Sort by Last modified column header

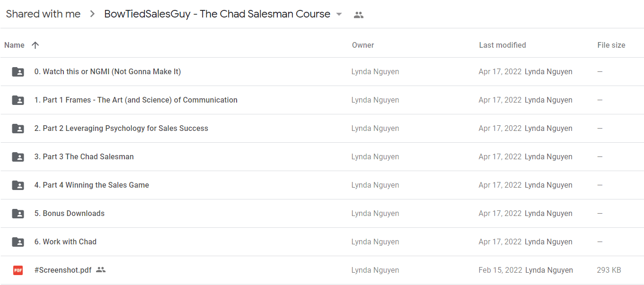click(x=503, y=45)
